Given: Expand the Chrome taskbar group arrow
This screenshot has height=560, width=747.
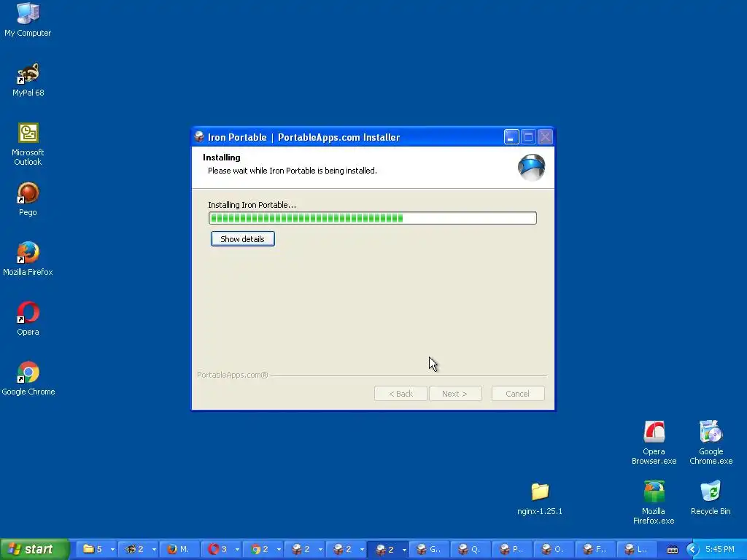Looking at the screenshot, I should [x=279, y=550].
